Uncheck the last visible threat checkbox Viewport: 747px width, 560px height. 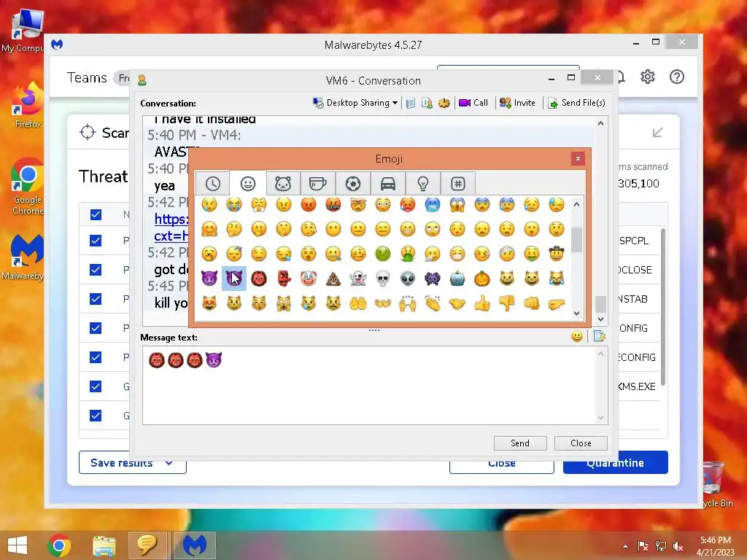(96, 416)
